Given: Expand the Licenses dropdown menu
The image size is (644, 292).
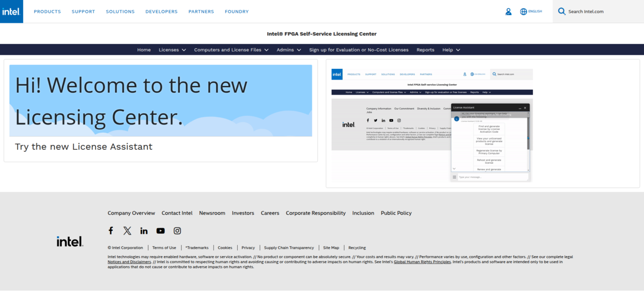Looking at the screenshot, I should tap(172, 50).
